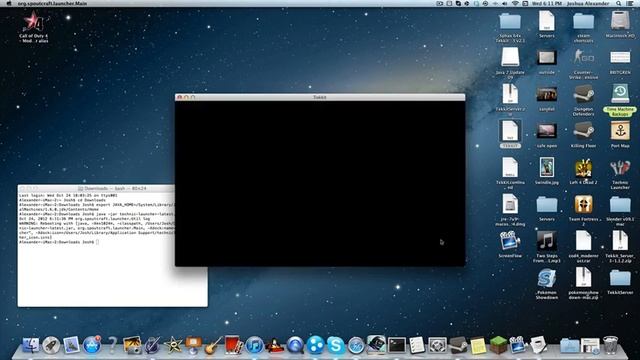Click the Terminal prompt line

[59, 242]
